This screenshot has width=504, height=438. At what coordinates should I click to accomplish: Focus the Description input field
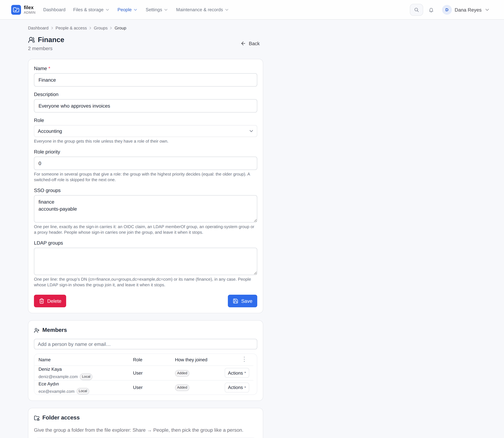pos(146,106)
